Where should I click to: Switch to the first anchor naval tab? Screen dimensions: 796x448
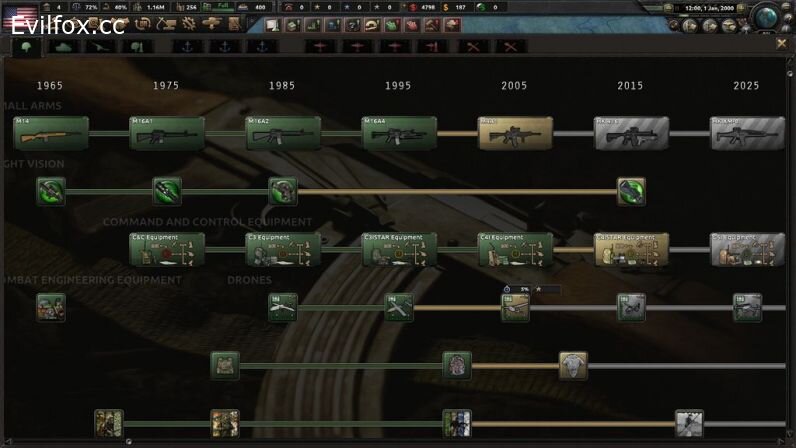pos(185,46)
